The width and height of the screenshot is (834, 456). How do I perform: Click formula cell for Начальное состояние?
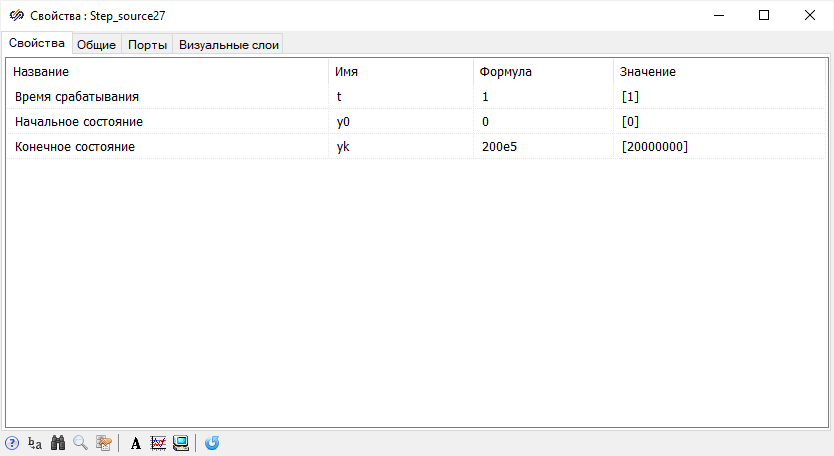[x=542, y=121]
